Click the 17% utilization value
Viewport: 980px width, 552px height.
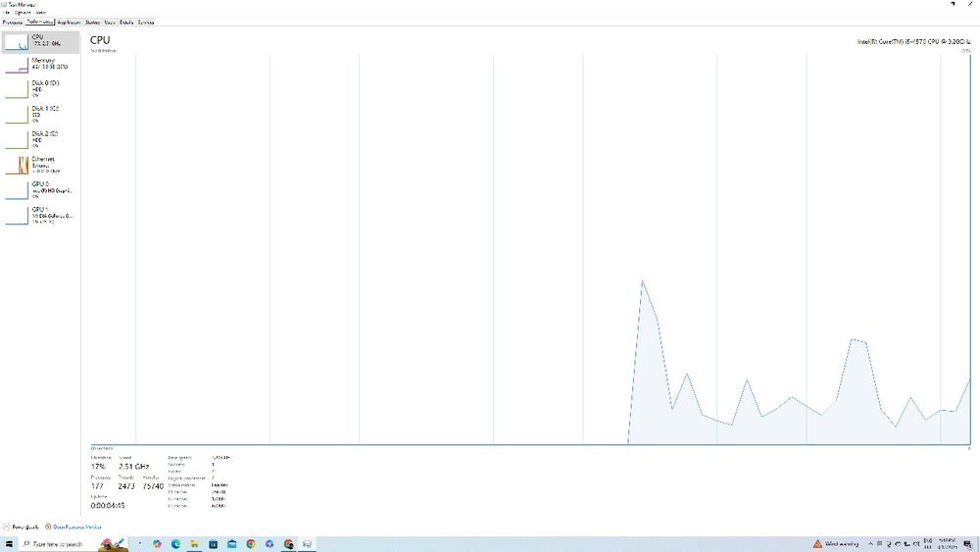coord(98,467)
